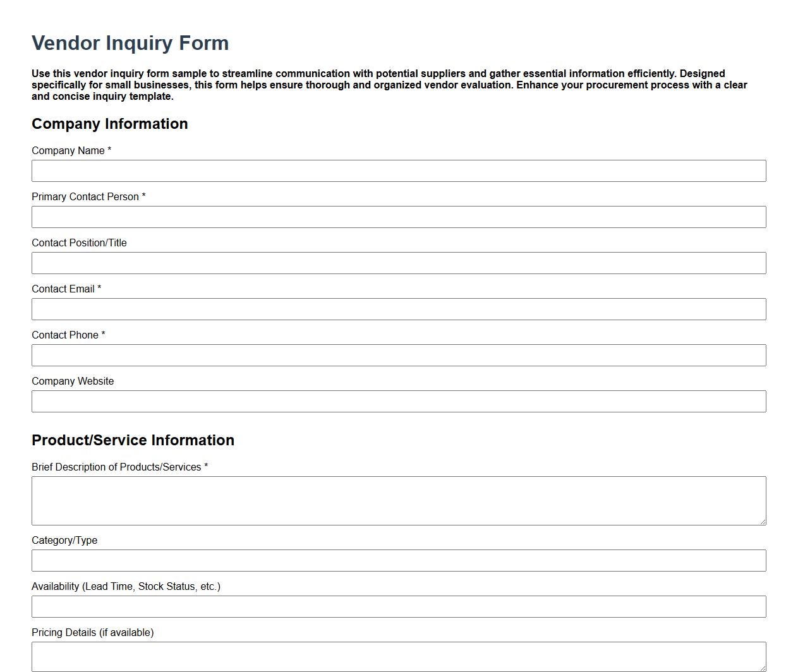The image size is (798, 672).
Task: Click the Vendor Inquiry Form title
Action: coord(130,43)
